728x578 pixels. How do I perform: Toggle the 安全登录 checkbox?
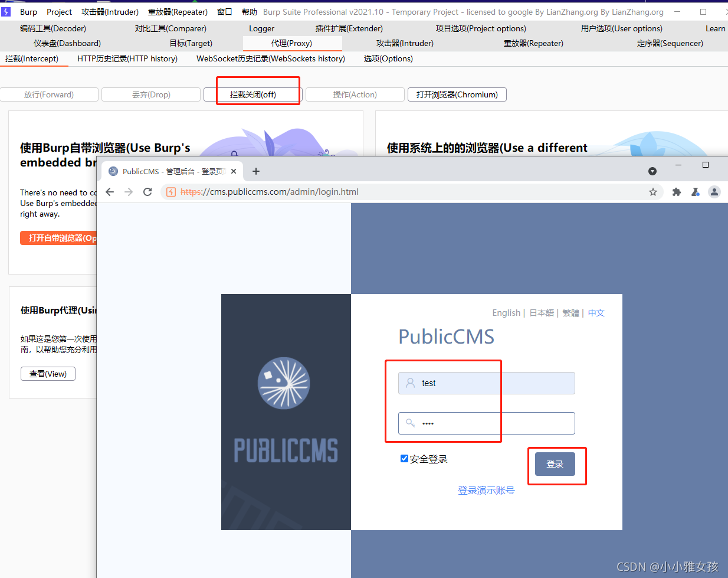pyautogui.click(x=404, y=459)
